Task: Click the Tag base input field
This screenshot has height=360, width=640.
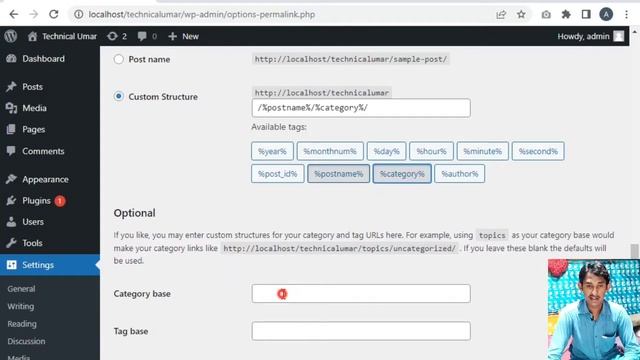Action: click(361, 331)
